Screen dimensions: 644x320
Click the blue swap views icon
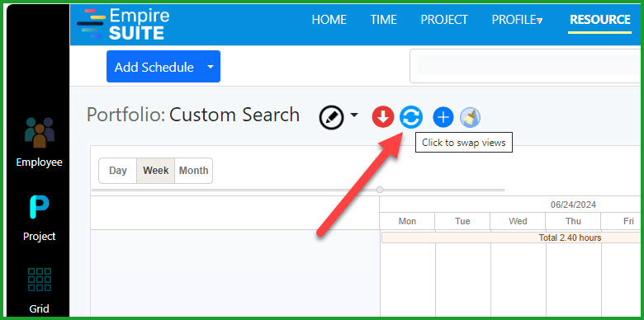pyautogui.click(x=411, y=117)
